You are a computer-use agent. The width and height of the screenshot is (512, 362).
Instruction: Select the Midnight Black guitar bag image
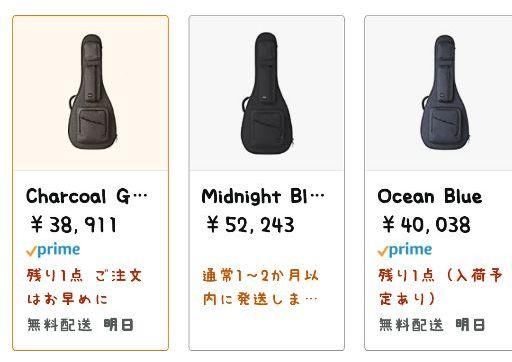(267, 93)
